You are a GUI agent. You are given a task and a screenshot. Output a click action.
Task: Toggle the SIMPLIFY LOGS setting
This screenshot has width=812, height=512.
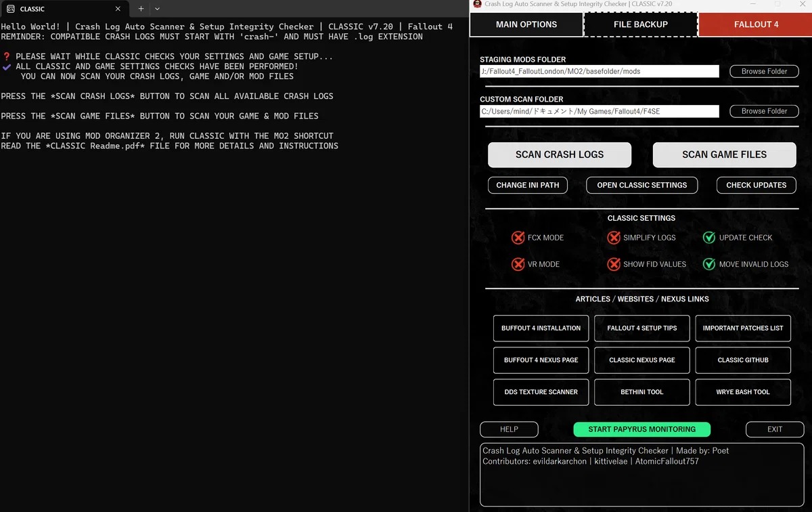641,238
